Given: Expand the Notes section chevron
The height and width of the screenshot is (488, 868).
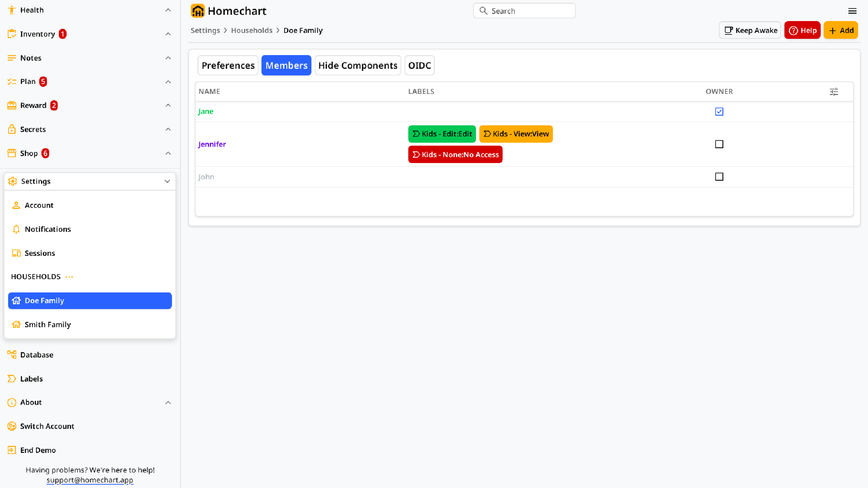Looking at the screenshot, I should [x=168, y=58].
